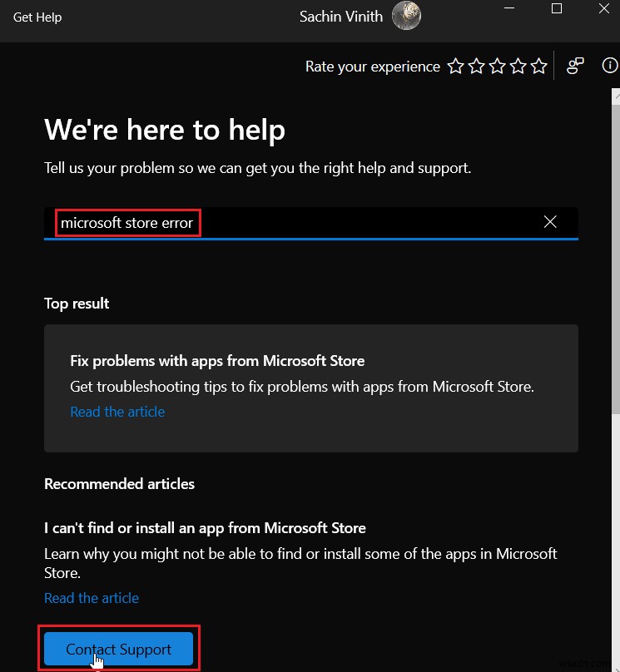Click the 'Fix problems with apps' result

click(x=217, y=360)
